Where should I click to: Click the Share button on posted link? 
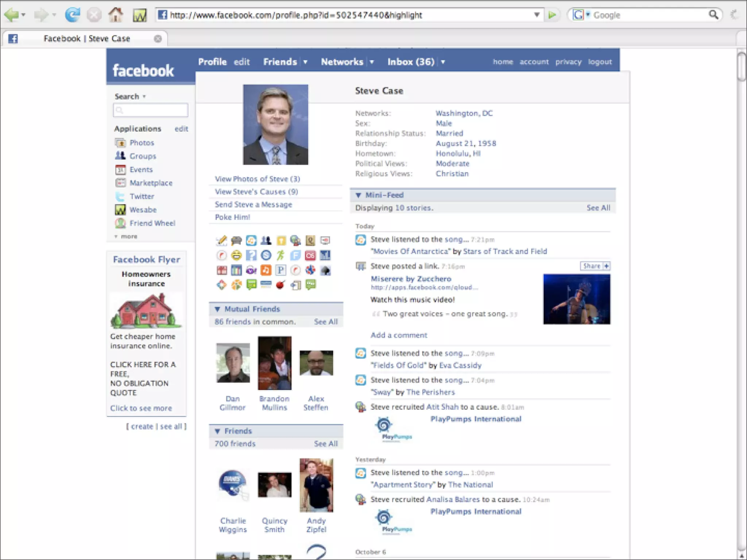(x=595, y=266)
